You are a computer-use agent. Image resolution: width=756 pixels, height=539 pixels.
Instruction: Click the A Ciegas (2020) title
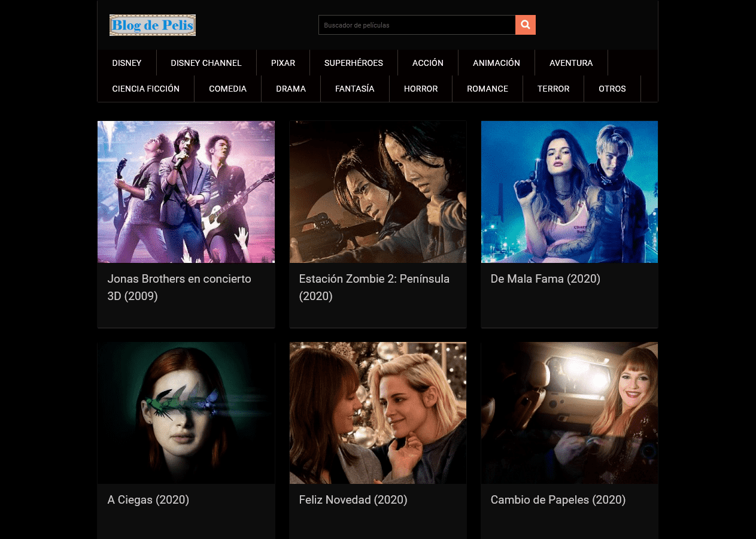148,500
